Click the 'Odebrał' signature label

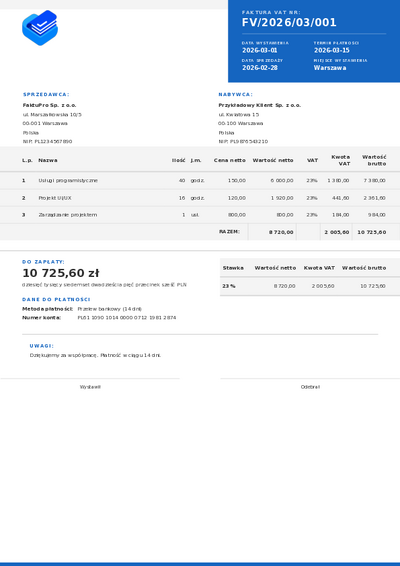310,387
